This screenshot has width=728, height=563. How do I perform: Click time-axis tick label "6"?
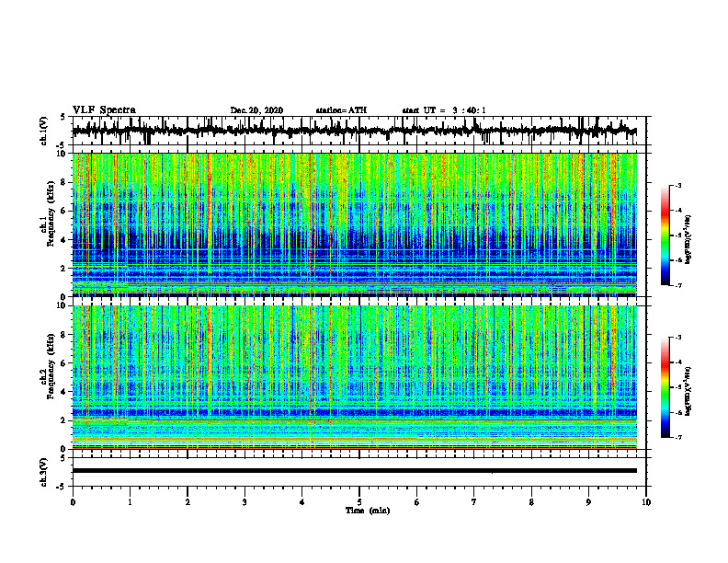click(x=417, y=502)
